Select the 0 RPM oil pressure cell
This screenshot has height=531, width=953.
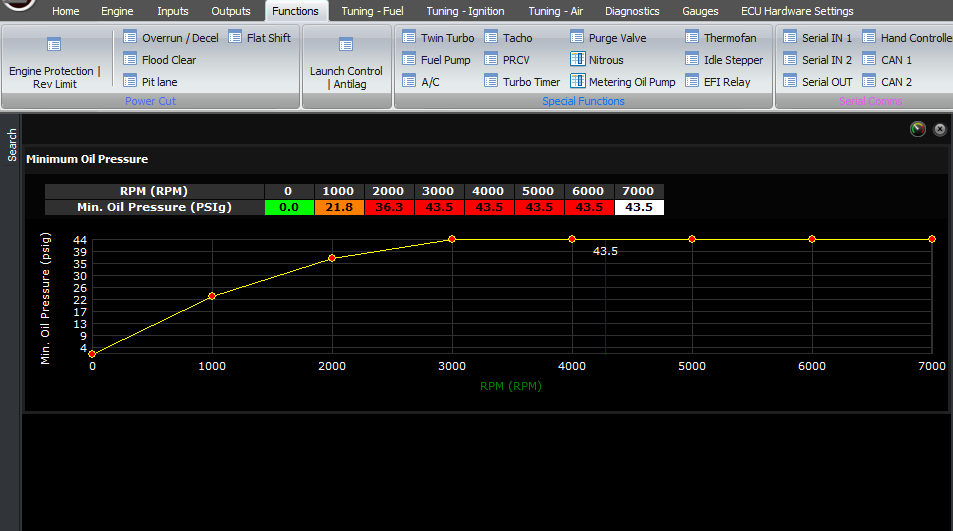(x=289, y=207)
